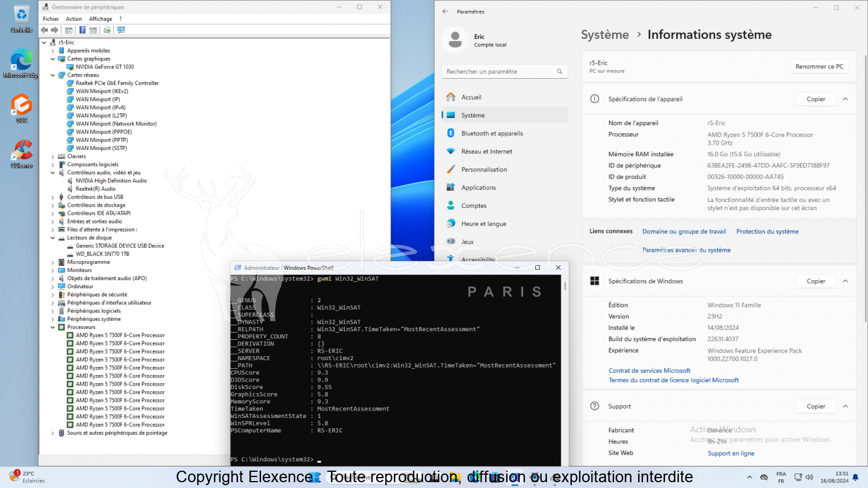Open the Domaine ou groupe de travail link
868x488 pixels.
684,232
